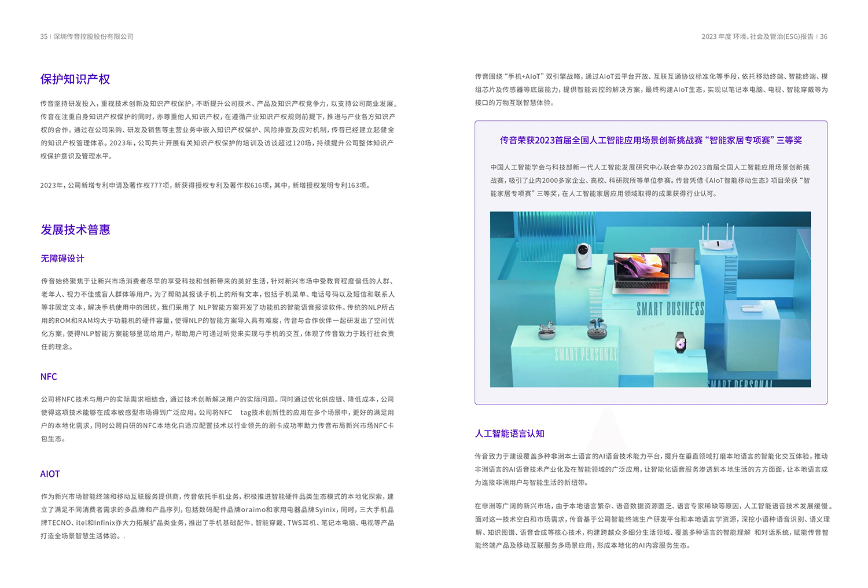Screen dimensions: 868x588
Task: Select the 无障碍设计 subheading
Action: pyautogui.click(x=62, y=259)
